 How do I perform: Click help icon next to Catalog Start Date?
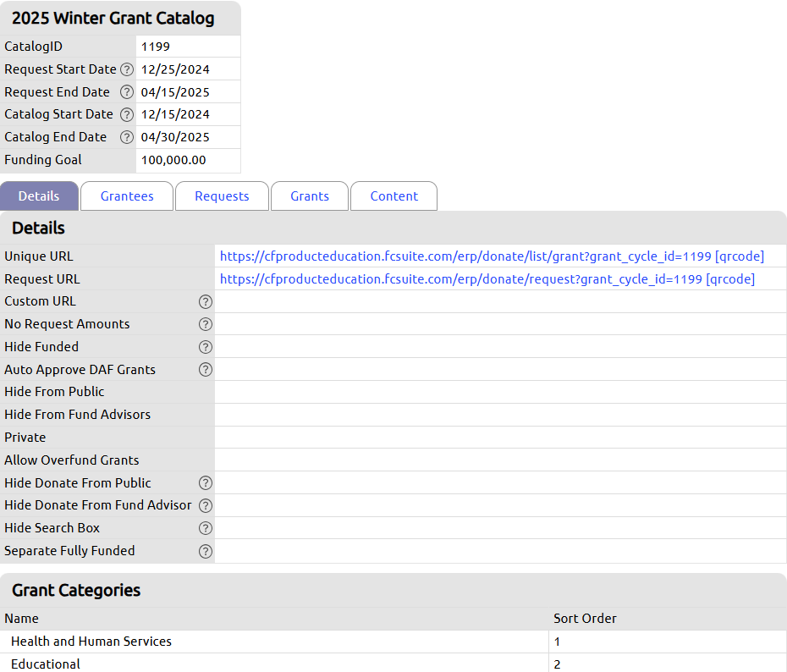point(127,114)
